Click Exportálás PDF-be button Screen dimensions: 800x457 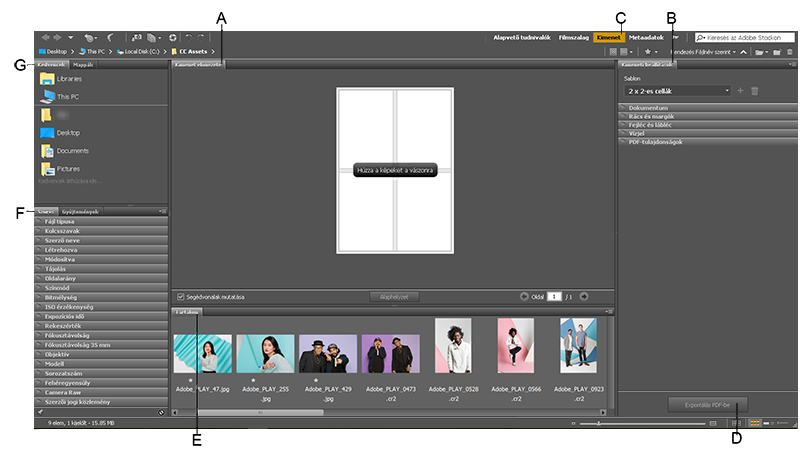click(x=707, y=405)
